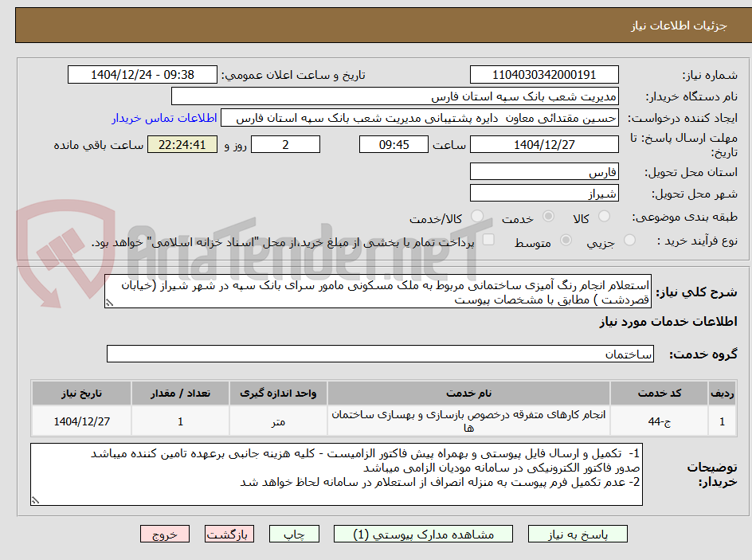Click the resize handle of description textarea
The image size is (752, 560).
109,303
